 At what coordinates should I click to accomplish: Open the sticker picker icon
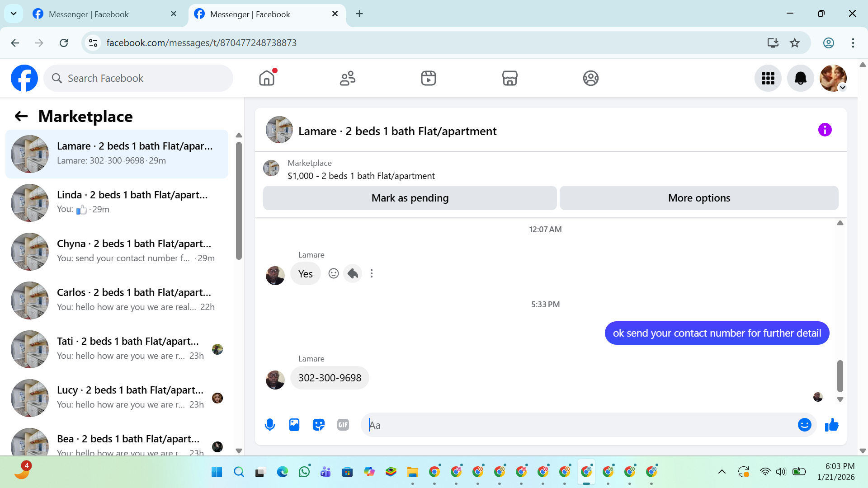pyautogui.click(x=319, y=425)
